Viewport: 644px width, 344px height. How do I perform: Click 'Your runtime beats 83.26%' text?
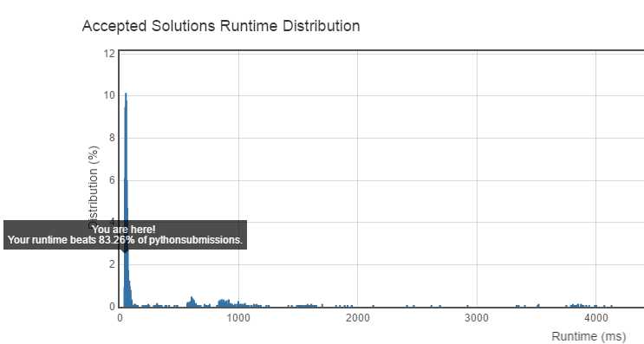tap(72, 240)
